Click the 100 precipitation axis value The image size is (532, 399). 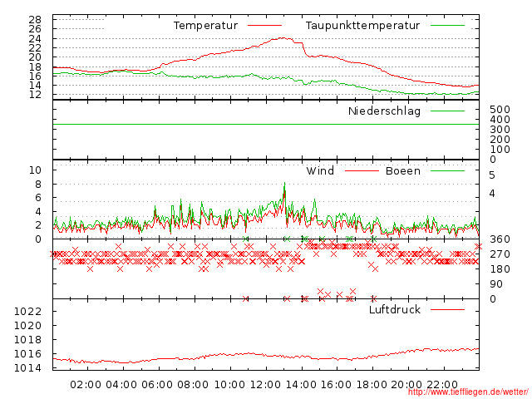tap(500, 150)
